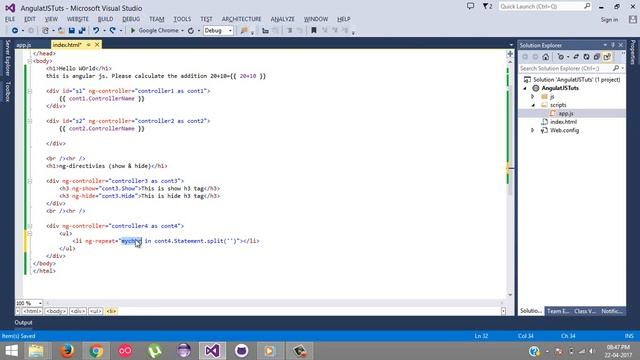
Task: Open the VIEW menu
Action: [51, 19]
